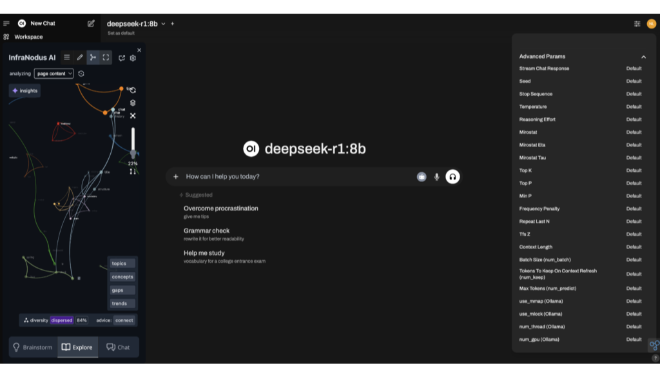
Task: Click the graph layers icon
Action: (x=133, y=103)
